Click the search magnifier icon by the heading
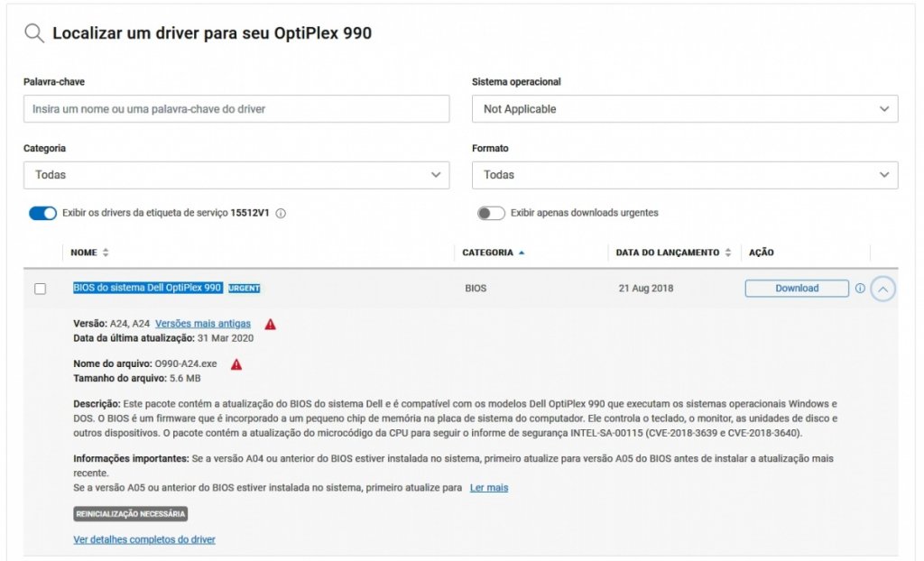This screenshot has height=561, width=924. click(34, 33)
